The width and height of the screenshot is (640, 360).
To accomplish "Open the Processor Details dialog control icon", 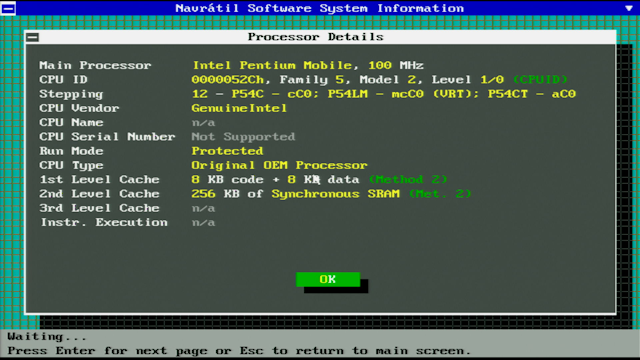I will click(x=33, y=37).
